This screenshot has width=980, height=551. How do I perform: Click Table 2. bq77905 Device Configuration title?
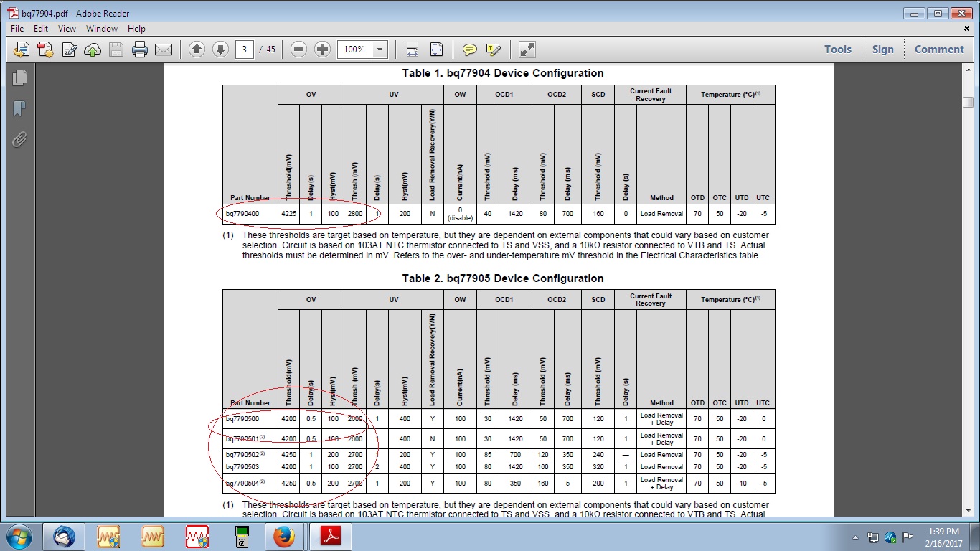pyautogui.click(x=503, y=278)
